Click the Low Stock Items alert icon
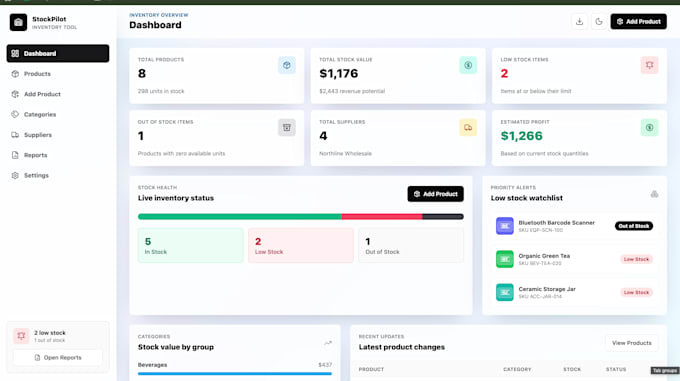The height and width of the screenshot is (381, 680). 649,65
